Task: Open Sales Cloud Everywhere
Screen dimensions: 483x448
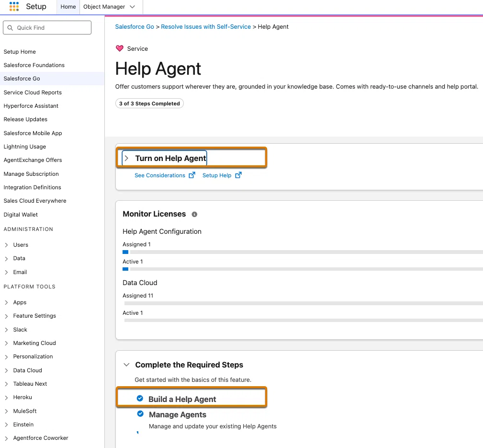Action: point(35,201)
